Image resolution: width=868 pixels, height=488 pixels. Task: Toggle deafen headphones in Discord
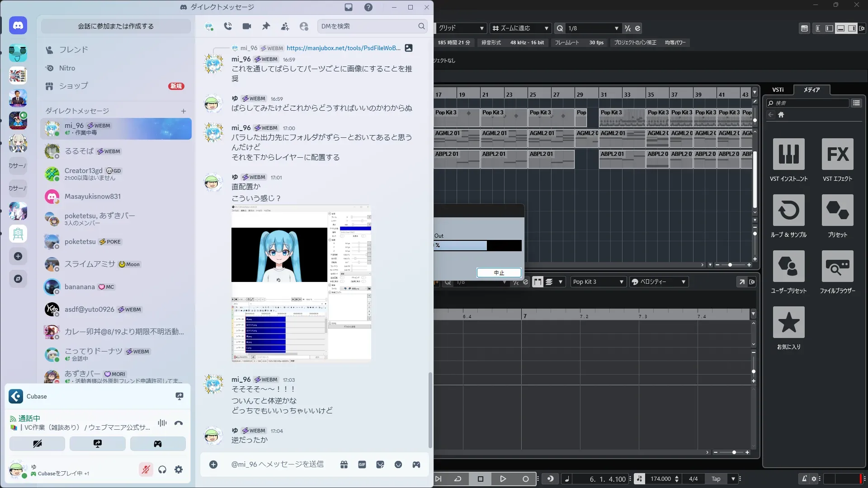tap(162, 469)
